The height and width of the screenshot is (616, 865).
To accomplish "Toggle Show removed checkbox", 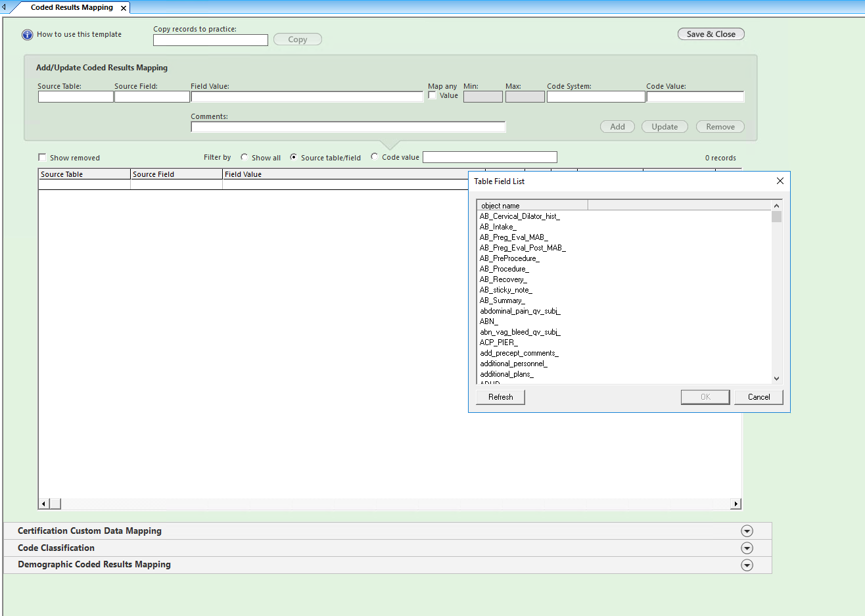I will 42,157.
